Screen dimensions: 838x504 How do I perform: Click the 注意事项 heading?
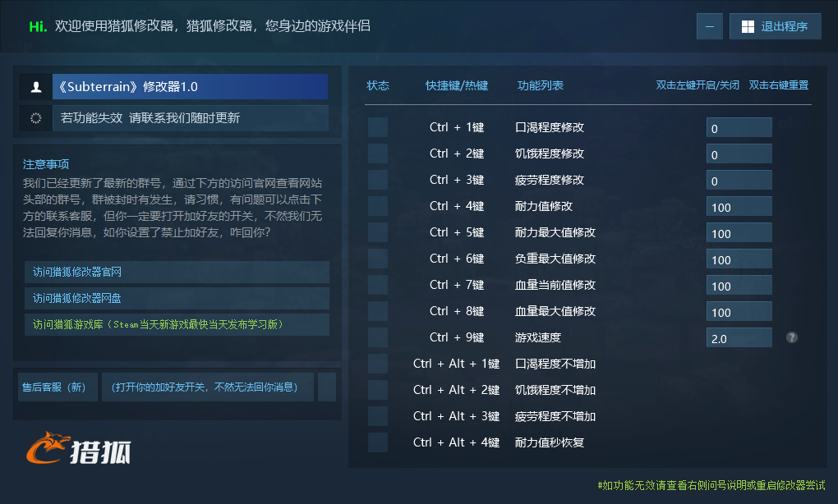(x=46, y=164)
